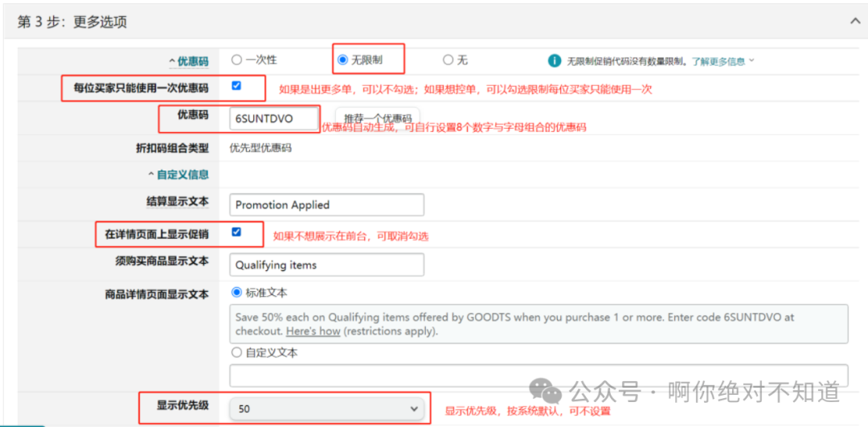Collapse the 第 3 步 更多选项 section chevron
Screen dimensions: 868x427
coord(855,22)
